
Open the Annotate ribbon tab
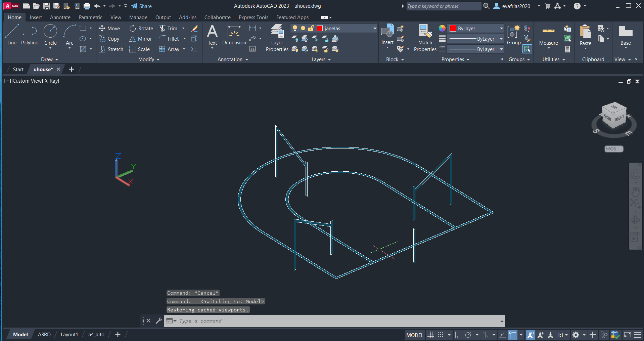point(60,17)
